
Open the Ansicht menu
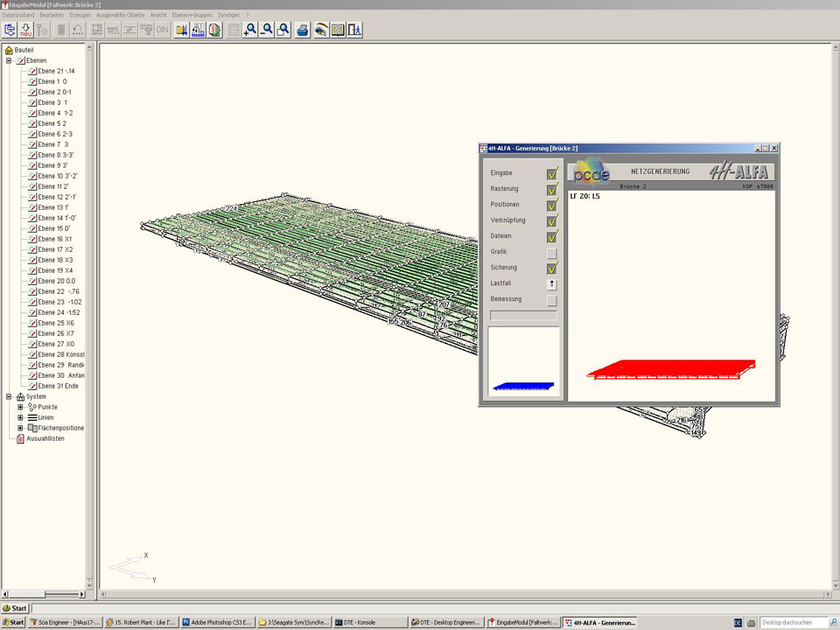coord(158,15)
